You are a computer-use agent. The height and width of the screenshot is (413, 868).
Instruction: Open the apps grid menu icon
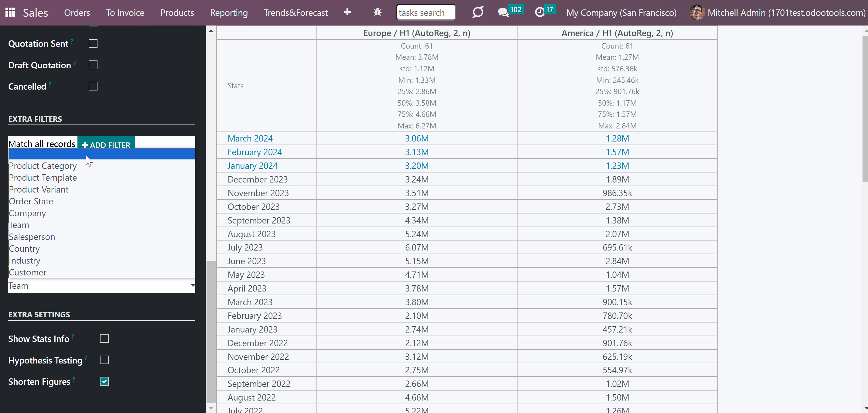10,12
